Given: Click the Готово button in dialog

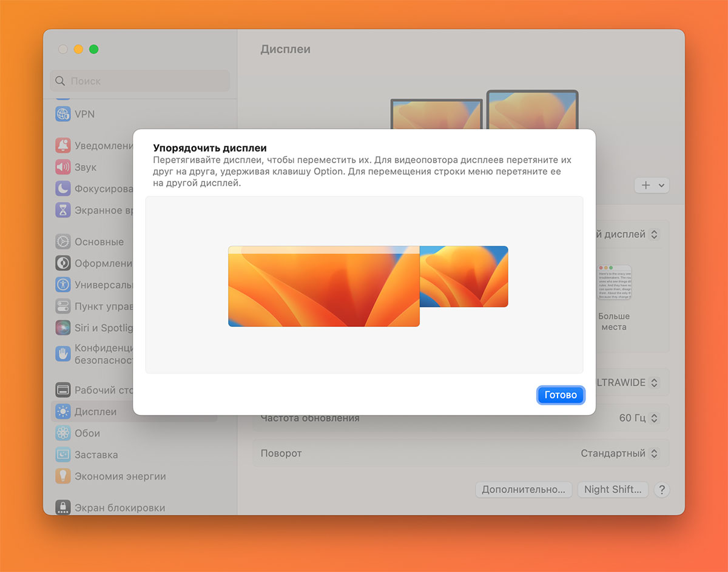Looking at the screenshot, I should [561, 395].
